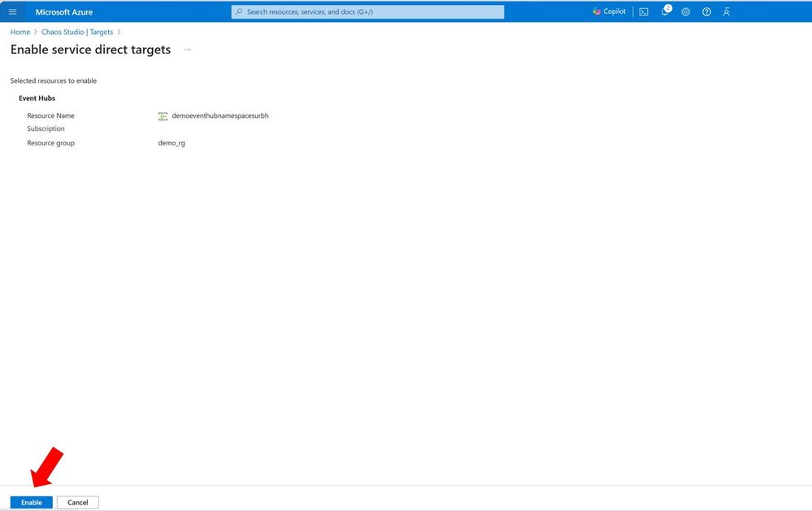Click the search magnifier icon in search box
812x511 pixels.
pyautogui.click(x=239, y=11)
